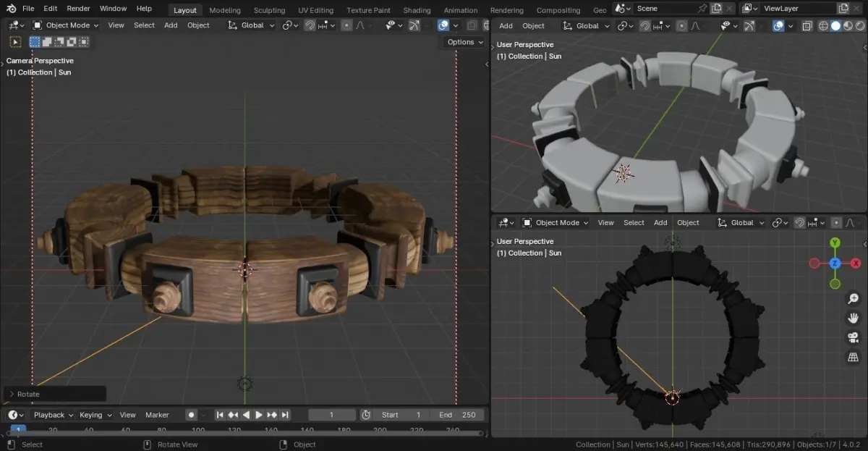This screenshot has width=868, height=451.
Task: Switch to wireframe shading in top-right viewport
Action: click(823, 25)
